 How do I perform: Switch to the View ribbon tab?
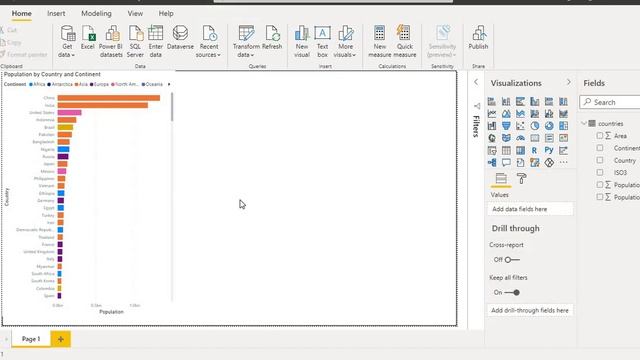click(x=135, y=13)
